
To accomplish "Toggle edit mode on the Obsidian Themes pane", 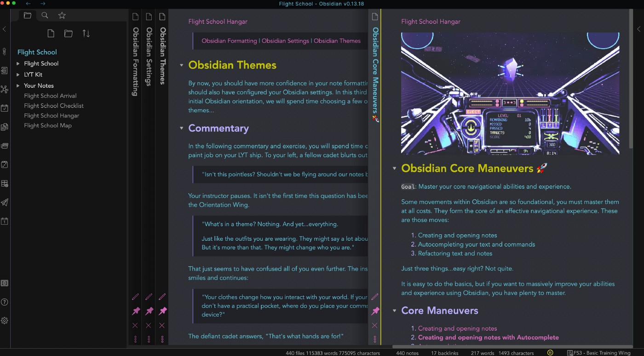I will coord(162,296).
